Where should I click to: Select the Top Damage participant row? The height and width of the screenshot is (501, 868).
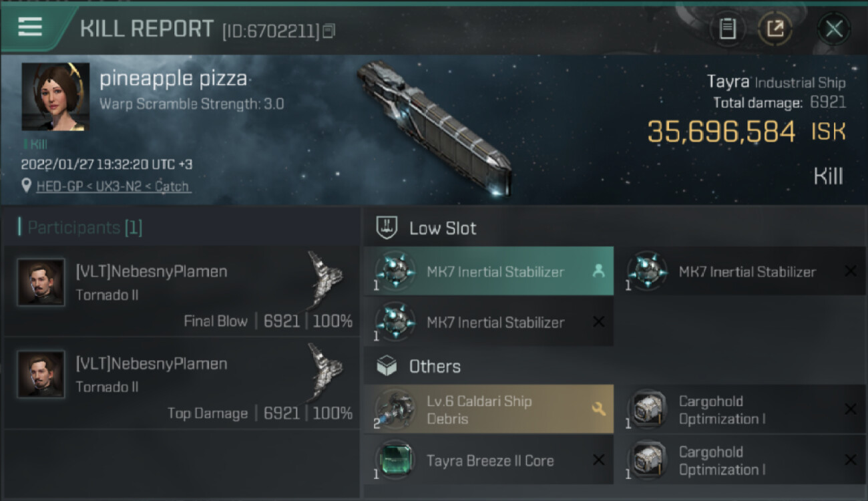(182, 383)
